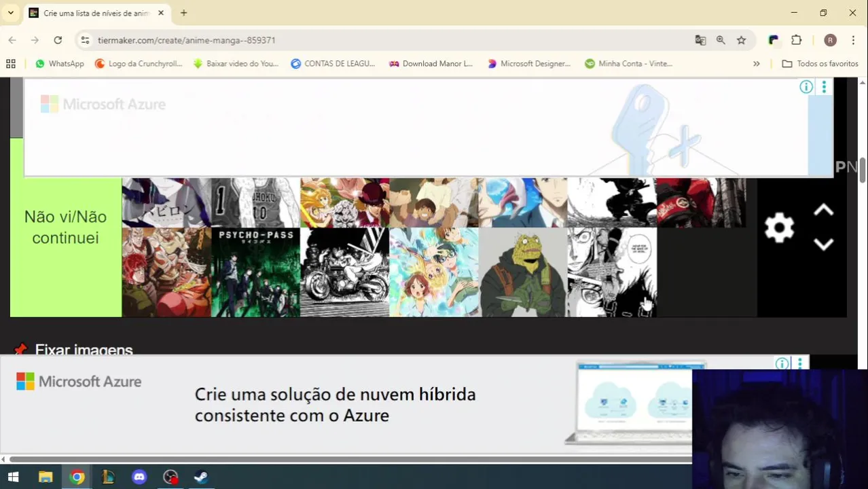Open Download Manor L... bookmark
The image size is (868, 489).
(x=431, y=63)
